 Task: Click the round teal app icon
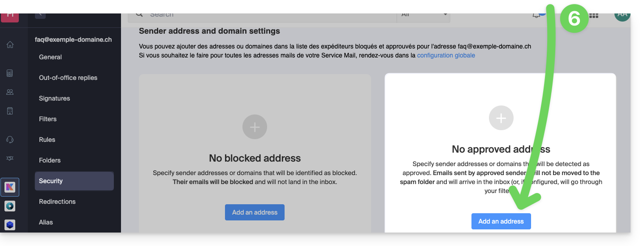10,206
